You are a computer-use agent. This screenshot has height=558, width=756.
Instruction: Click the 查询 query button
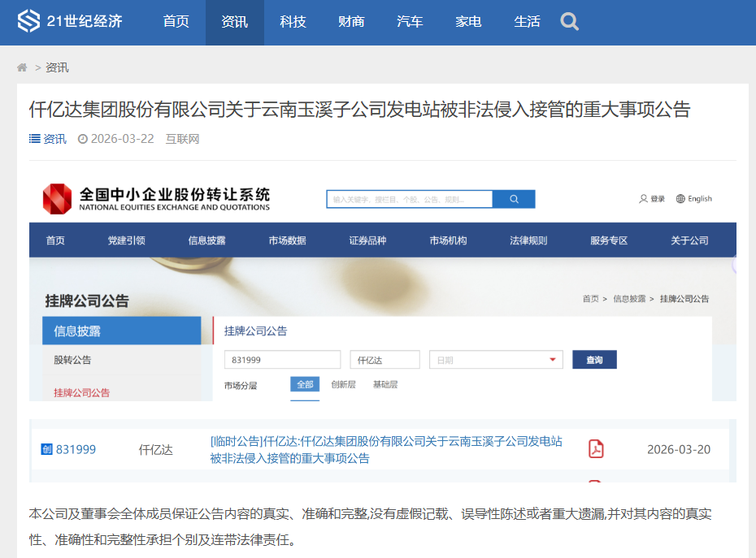594,360
